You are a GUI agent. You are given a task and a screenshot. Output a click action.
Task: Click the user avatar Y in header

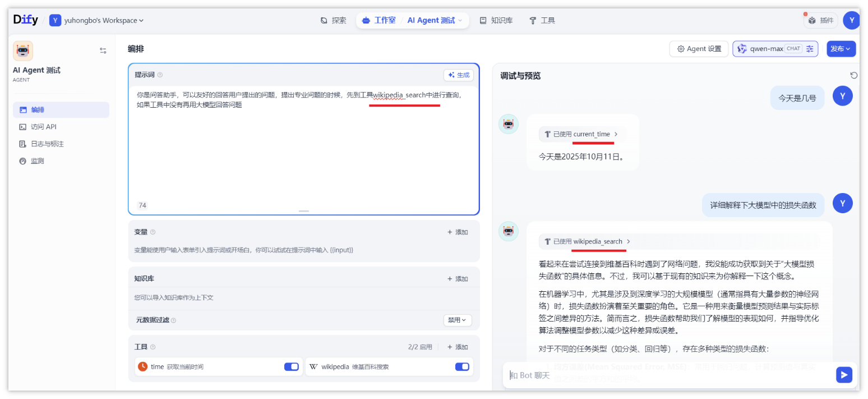click(x=851, y=20)
